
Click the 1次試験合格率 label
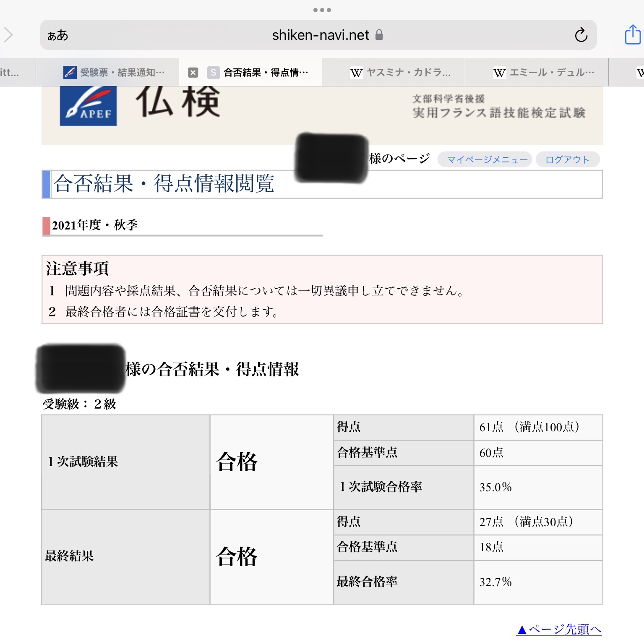click(x=381, y=487)
